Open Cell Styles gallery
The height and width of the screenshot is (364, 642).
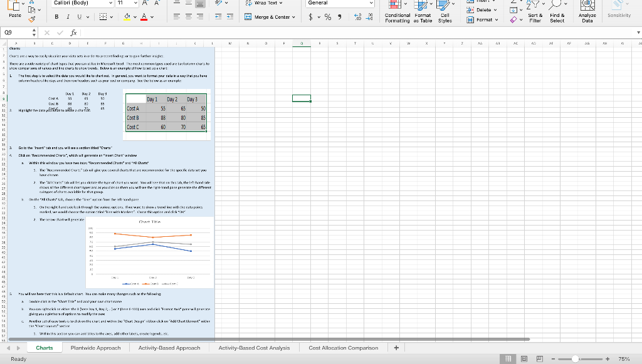pyautogui.click(x=445, y=11)
